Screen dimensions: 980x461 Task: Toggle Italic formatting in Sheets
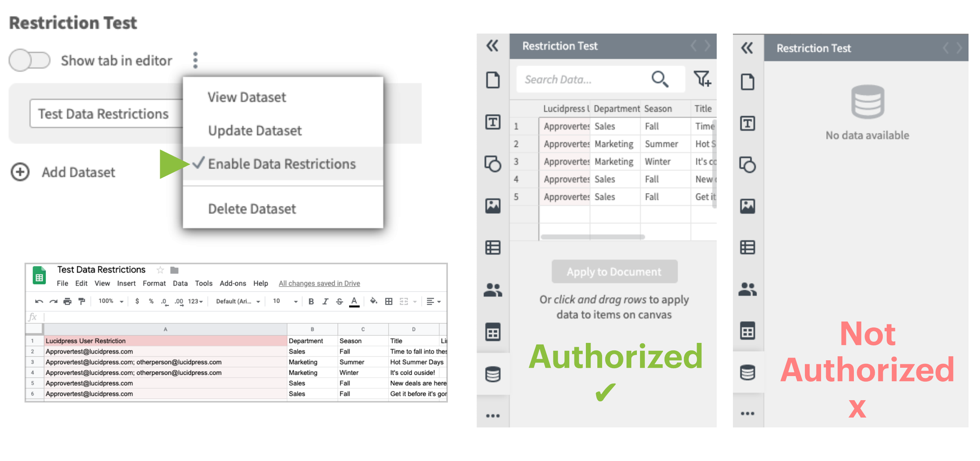pyautogui.click(x=325, y=301)
